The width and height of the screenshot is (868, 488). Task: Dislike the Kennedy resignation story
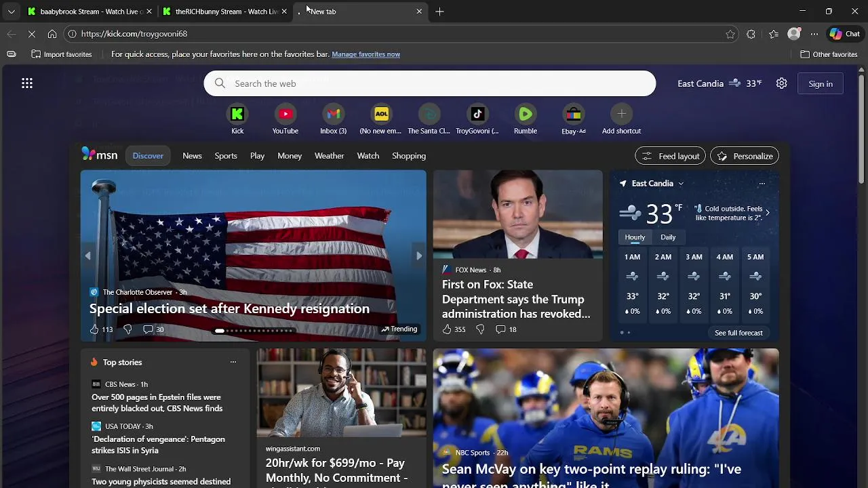[127, 329]
